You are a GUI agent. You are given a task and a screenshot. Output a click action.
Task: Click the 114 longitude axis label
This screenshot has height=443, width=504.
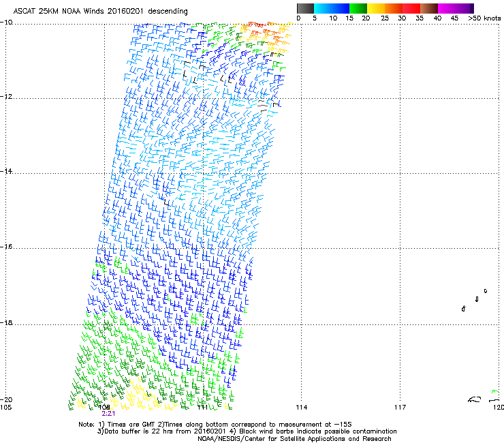[x=302, y=408]
